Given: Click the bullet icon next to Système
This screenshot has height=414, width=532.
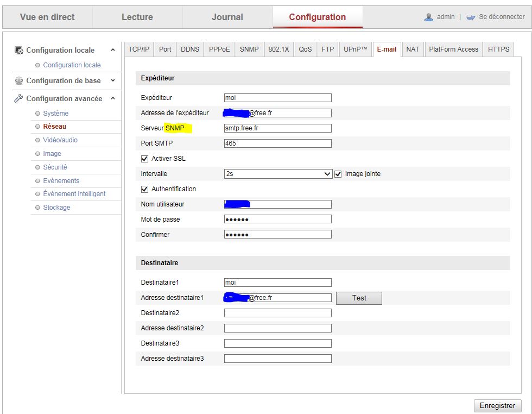Looking at the screenshot, I should click(37, 114).
